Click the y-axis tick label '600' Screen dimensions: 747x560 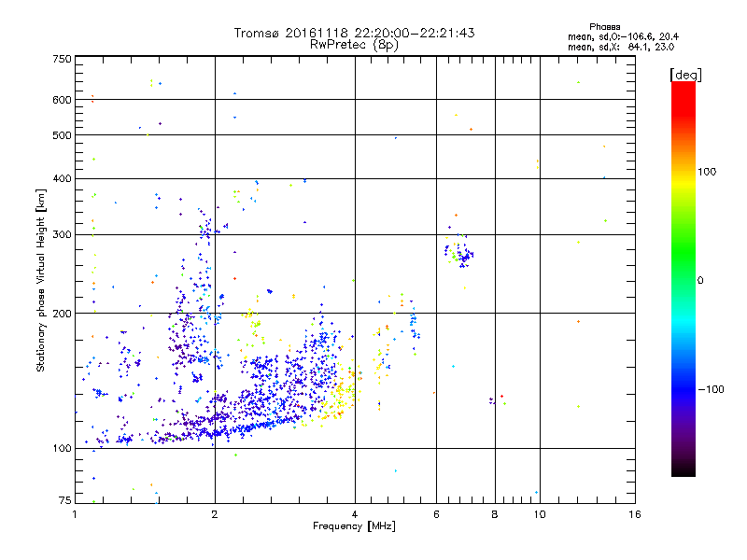(x=62, y=100)
